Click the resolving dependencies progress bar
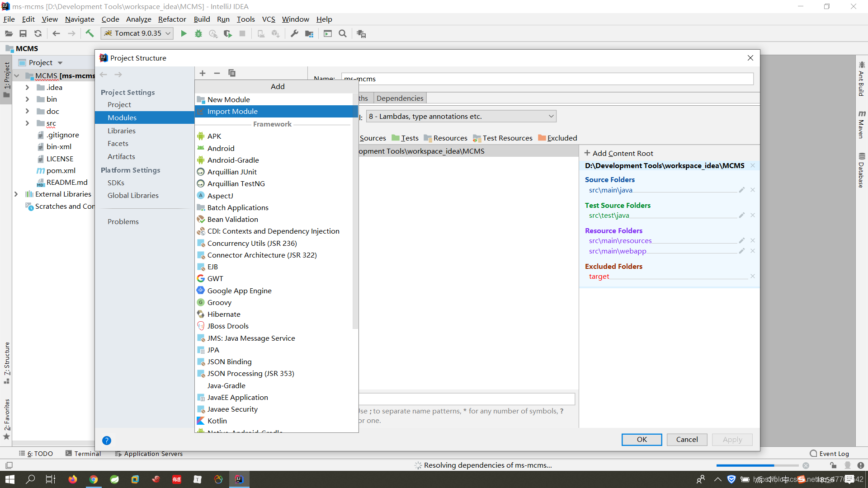Image resolution: width=868 pixels, height=488 pixels. [x=757, y=465]
